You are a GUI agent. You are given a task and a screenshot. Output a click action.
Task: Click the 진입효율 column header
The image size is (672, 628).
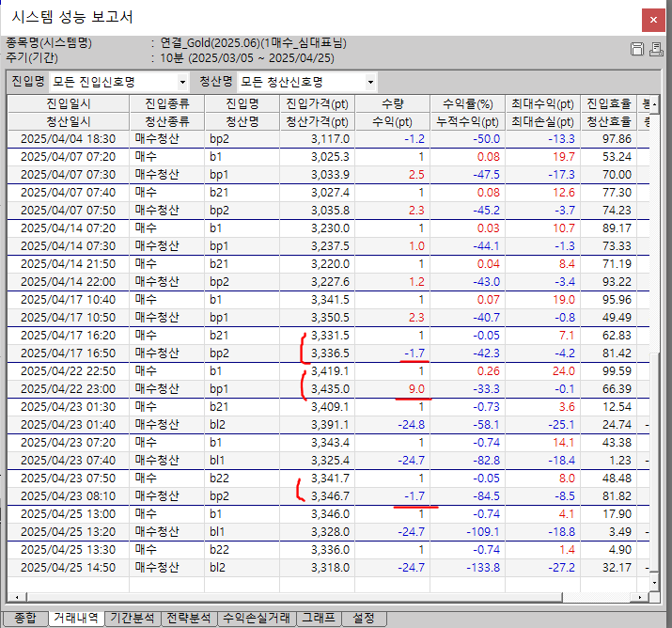point(607,103)
